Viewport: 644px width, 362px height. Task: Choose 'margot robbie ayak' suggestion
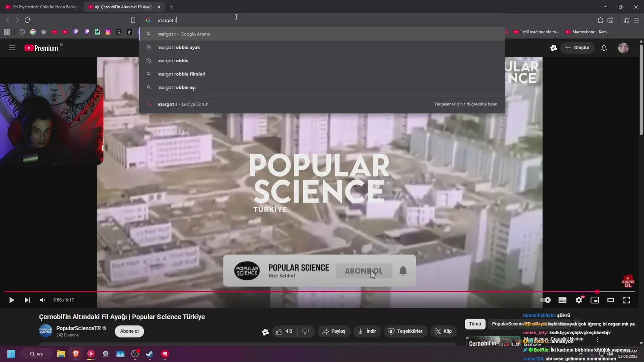click(x=322, y=47)
